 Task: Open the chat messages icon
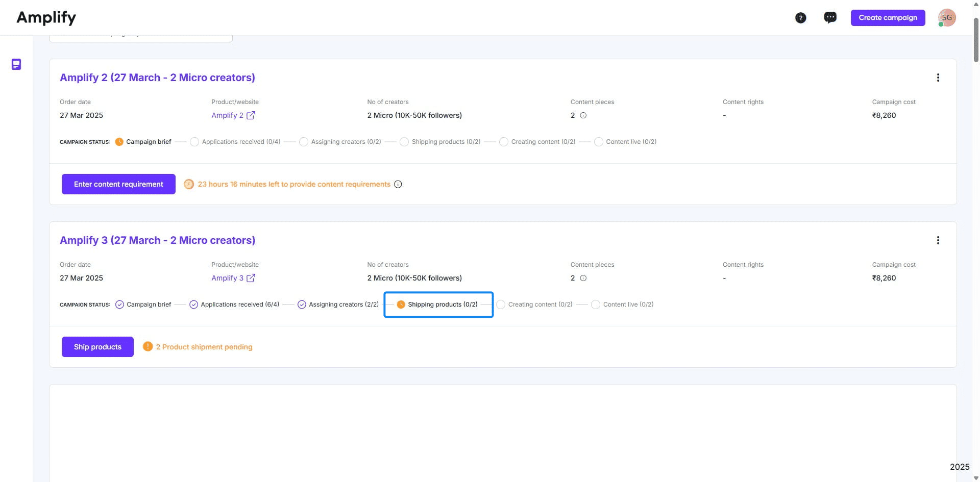point(830,17)
